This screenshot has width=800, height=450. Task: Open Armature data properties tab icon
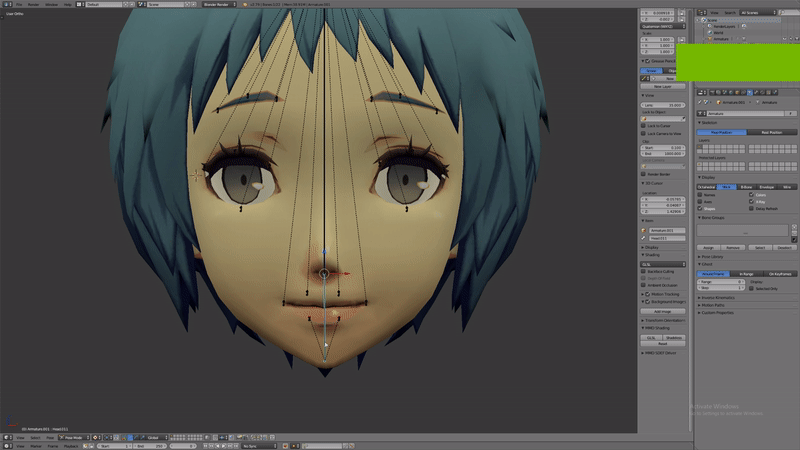[x=749, y=92]
